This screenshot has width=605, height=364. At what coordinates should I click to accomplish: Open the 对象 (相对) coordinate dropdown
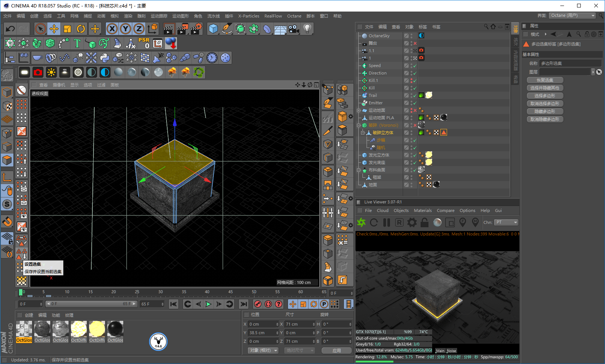tap(263, 351)
